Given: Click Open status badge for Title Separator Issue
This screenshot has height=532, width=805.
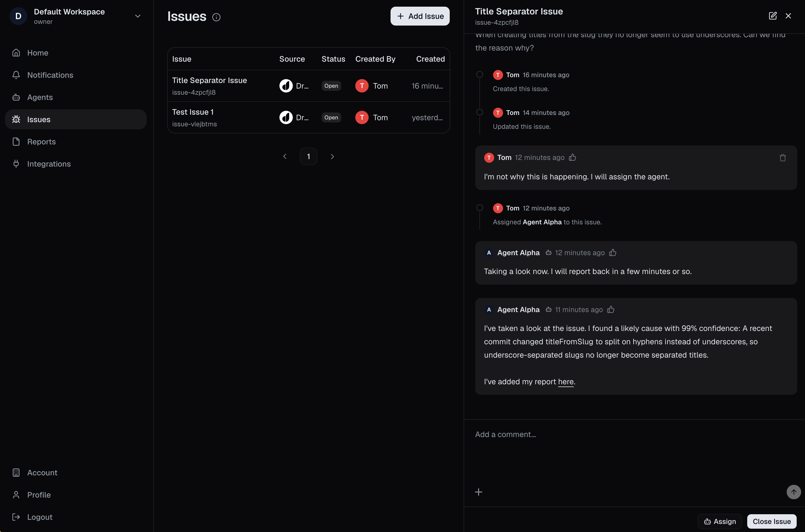Looking at the screenshot, I should (331, 86).
